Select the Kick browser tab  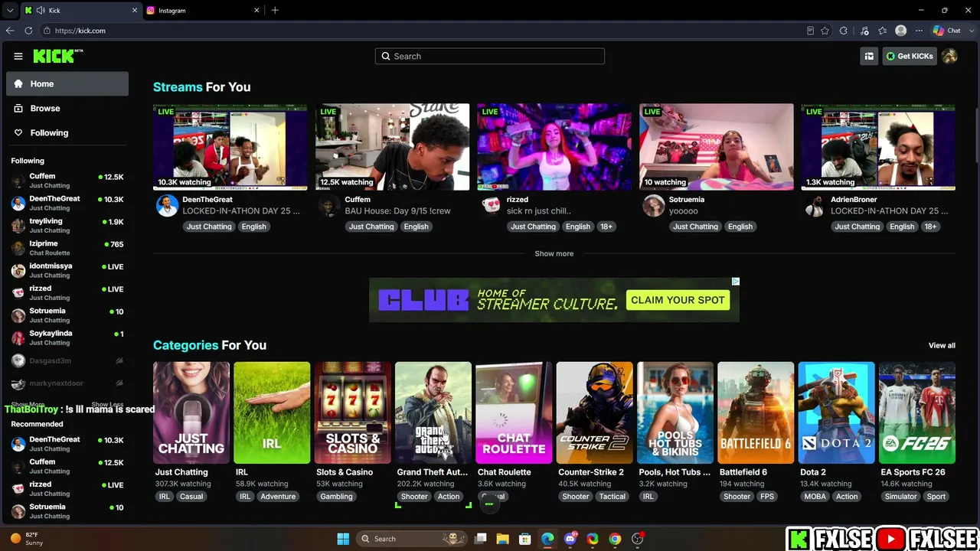pos(80,10)
